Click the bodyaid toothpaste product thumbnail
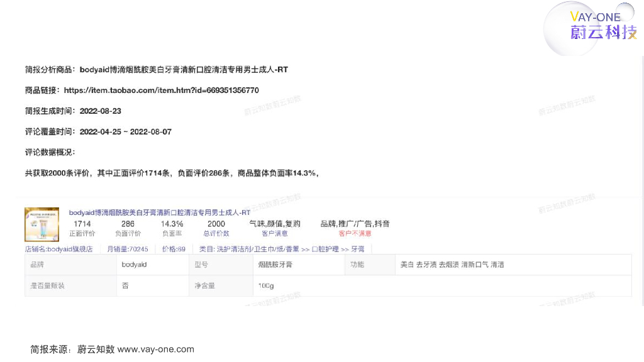Screen dimensions: 644x362 [x=42, y=224]
